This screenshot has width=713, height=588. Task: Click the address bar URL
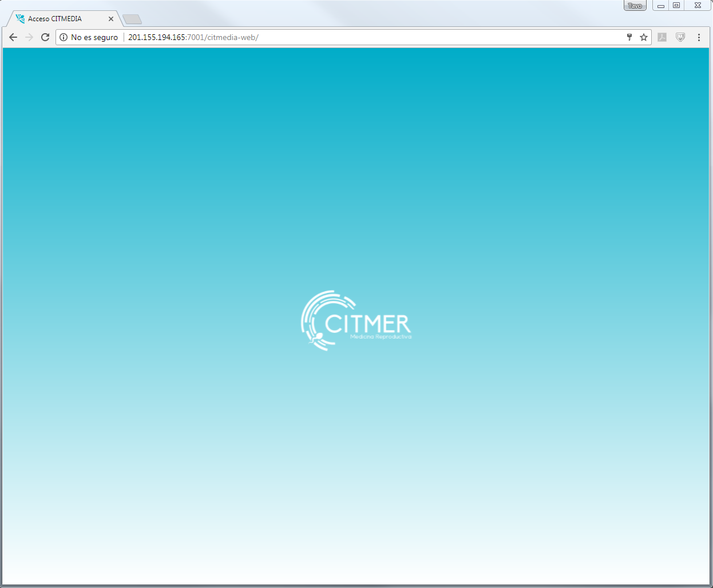[193, 37]
